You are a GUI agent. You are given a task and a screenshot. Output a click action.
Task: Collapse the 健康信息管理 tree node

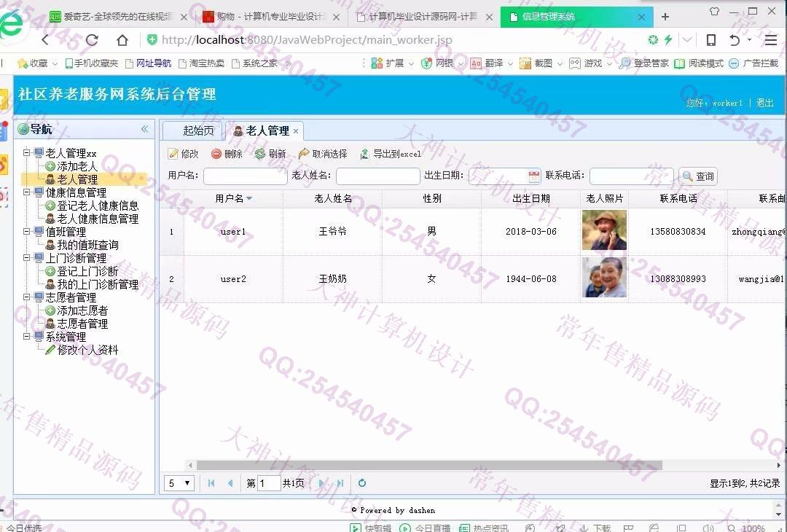coord(27,192)
